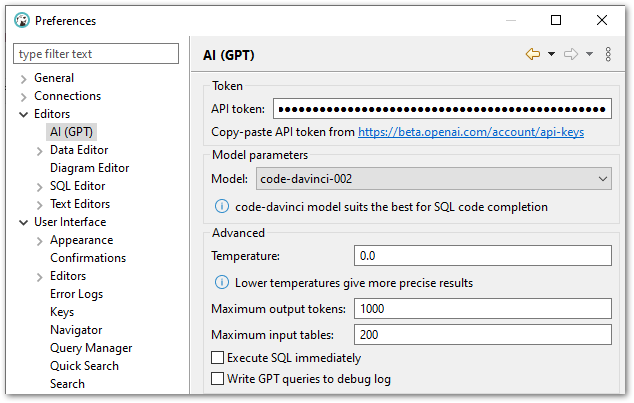The width and height of the screenshot is (634, 403).
Task: Select AI (GPT) in the tree
Action: tap(71, 132)
